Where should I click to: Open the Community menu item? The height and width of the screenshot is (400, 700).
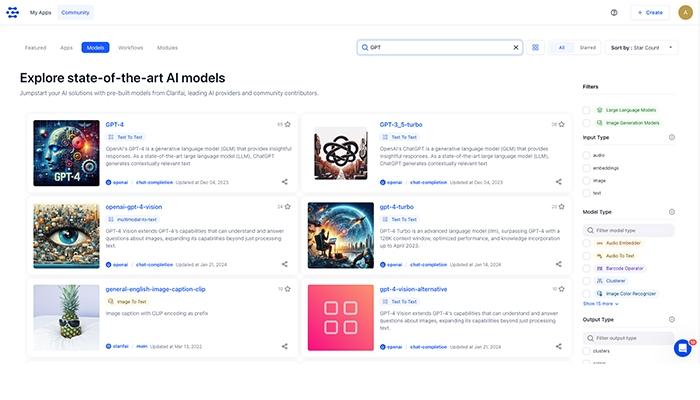(75, 12)
